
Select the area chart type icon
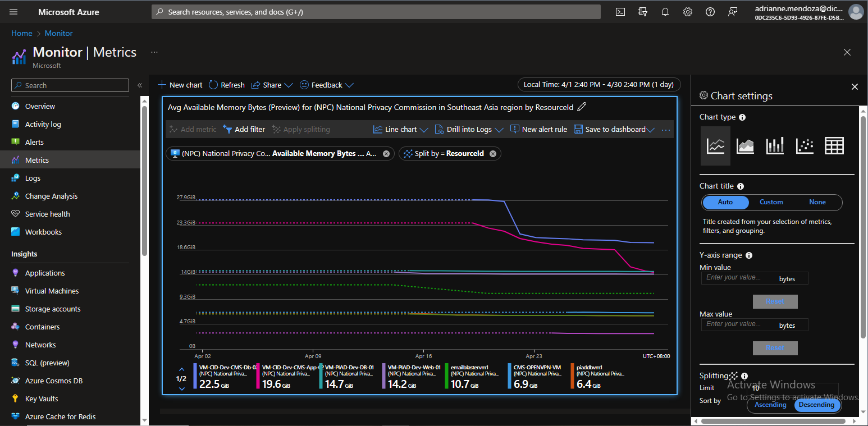(x=745, y=146)
